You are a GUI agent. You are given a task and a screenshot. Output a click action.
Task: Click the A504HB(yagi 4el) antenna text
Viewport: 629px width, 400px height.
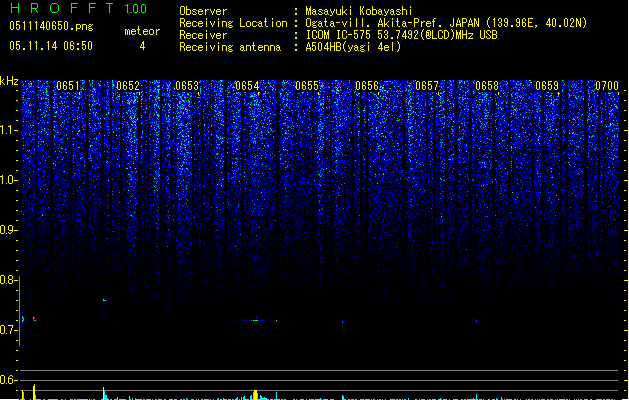coord(353,47)
